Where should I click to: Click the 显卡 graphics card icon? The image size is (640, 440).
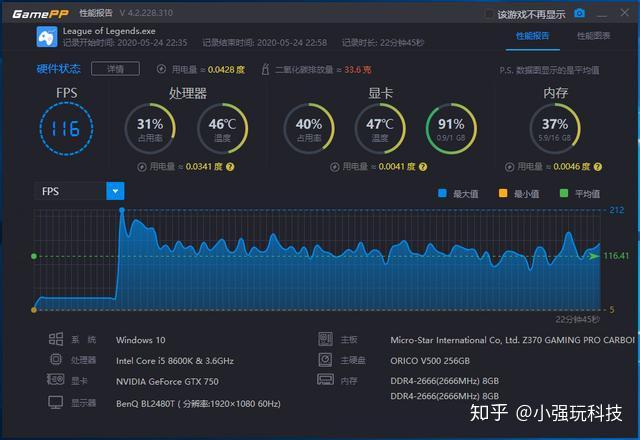(x=56, y=380)
